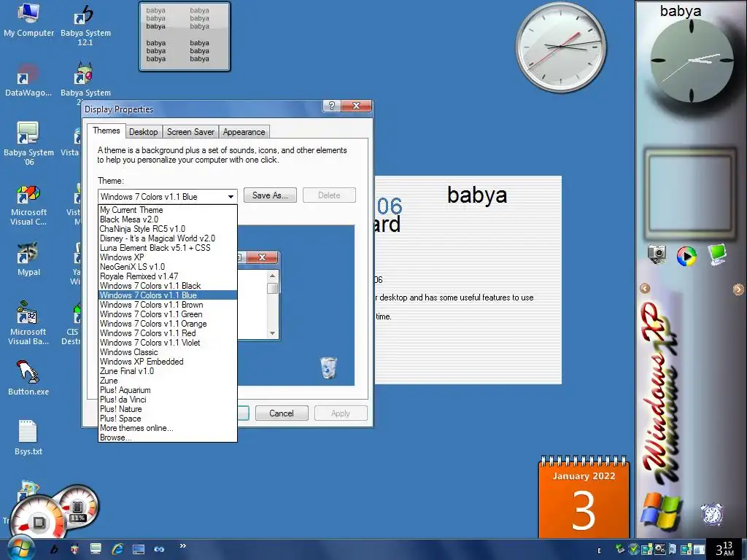The height and width of the screenshot is (560, 747).
Task: Open the DataWago desktop shortcut
Action: point(28,79)
